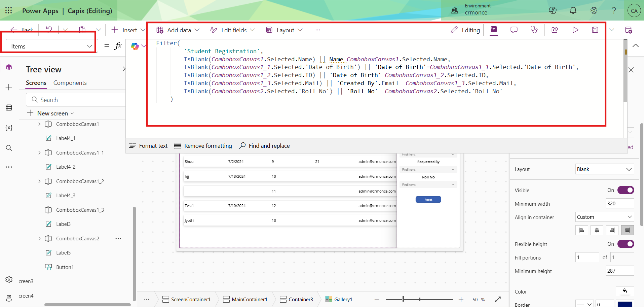
Task: Select align center icon in Align in container
Action: (x=597, y=230)
